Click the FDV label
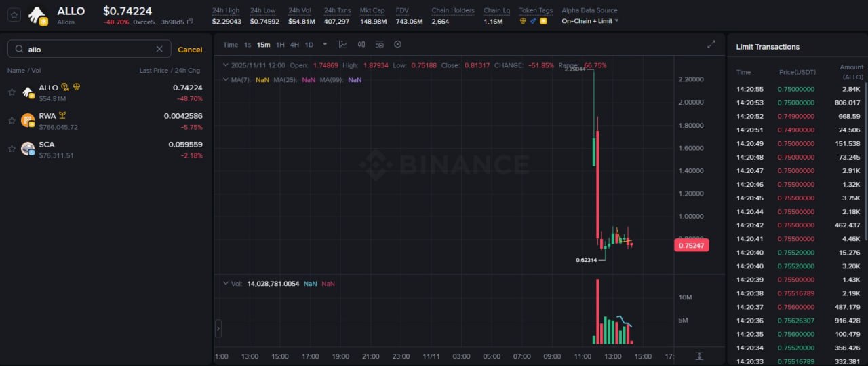The image size is (868, 366). point(402,11)
